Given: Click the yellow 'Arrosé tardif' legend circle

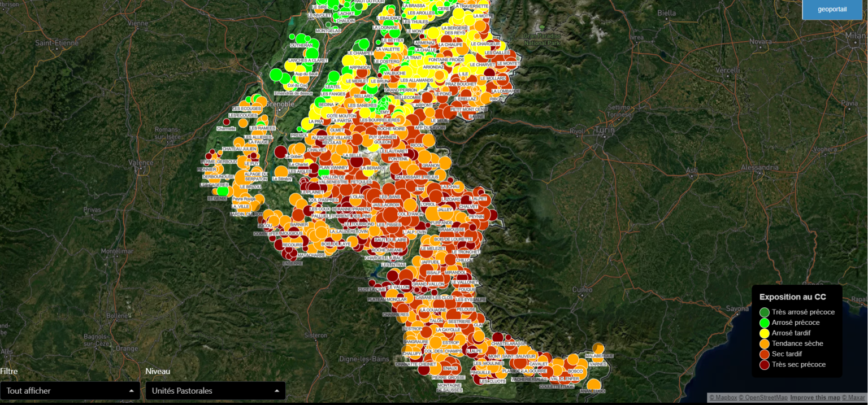Looking at the screenshot, I should coord(765,333).
